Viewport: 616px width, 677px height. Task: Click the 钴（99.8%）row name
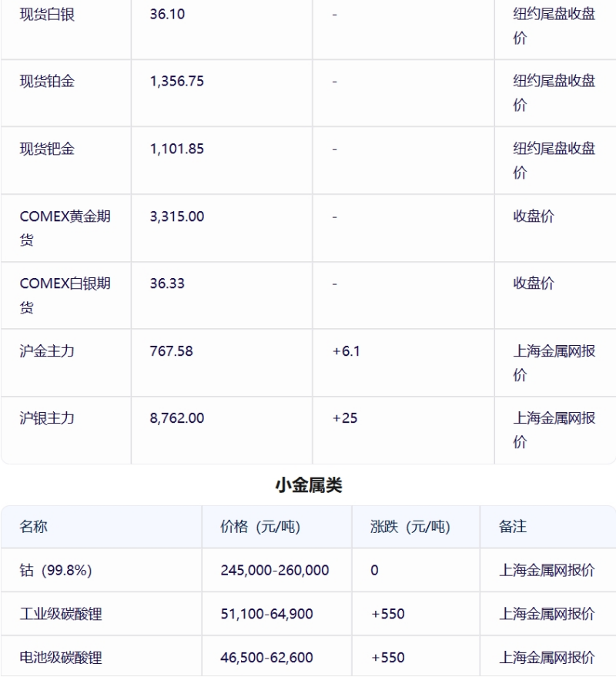tap(56, 571)
